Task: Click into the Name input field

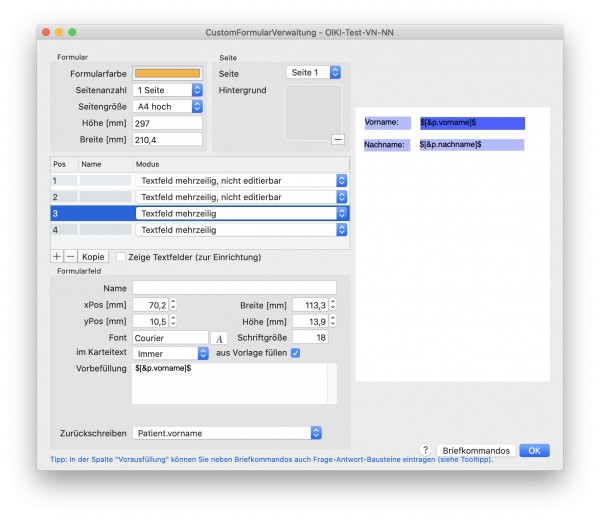Action: pos(235,288)
